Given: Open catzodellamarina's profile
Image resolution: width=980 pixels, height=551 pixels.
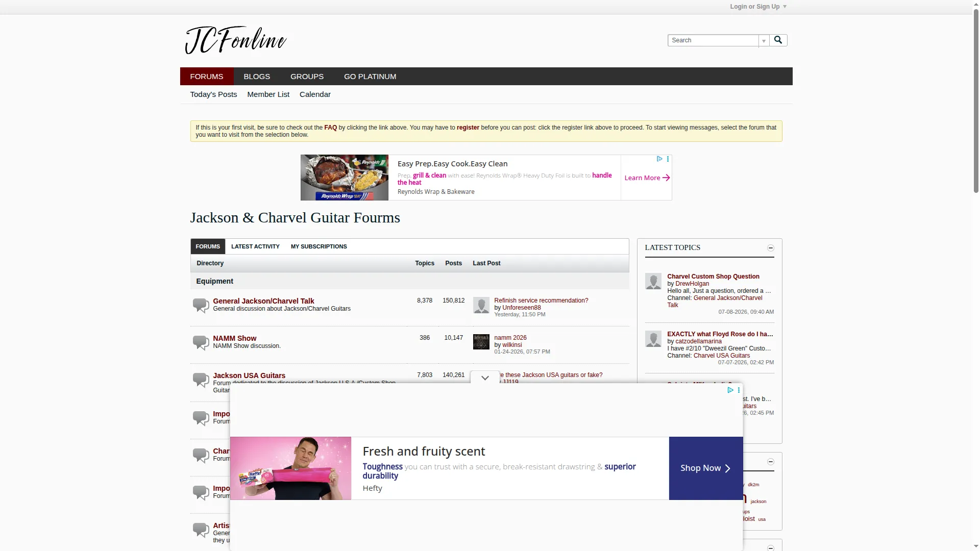Looking at the screenshot, I should point(698,341).
